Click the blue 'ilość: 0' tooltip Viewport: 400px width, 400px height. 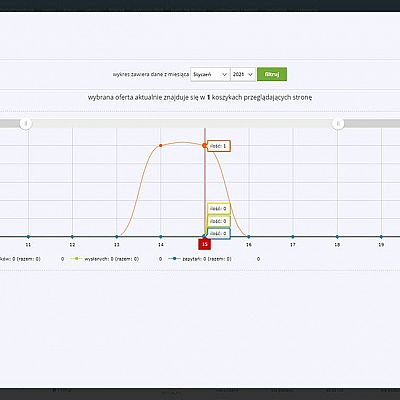pos(219,233)
